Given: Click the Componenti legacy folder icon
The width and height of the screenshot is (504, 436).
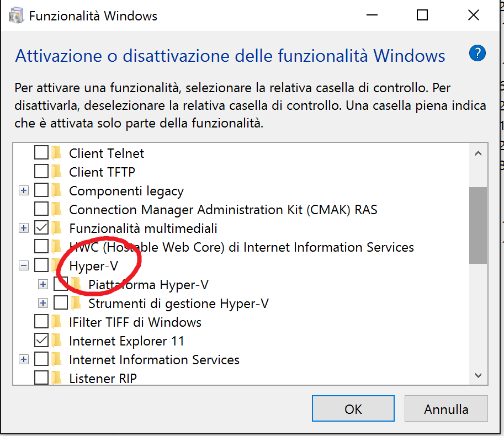Looking at the screenshot, I should click(57, 190).
